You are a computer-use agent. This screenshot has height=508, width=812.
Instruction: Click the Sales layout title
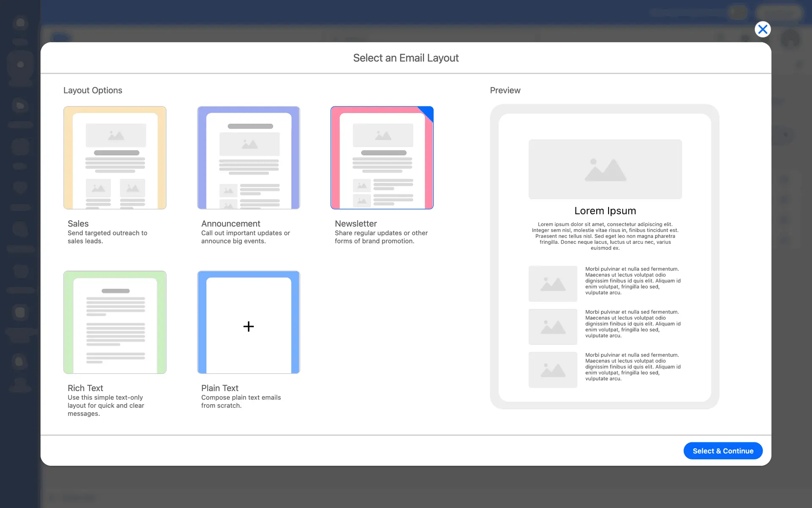point(78,224)
